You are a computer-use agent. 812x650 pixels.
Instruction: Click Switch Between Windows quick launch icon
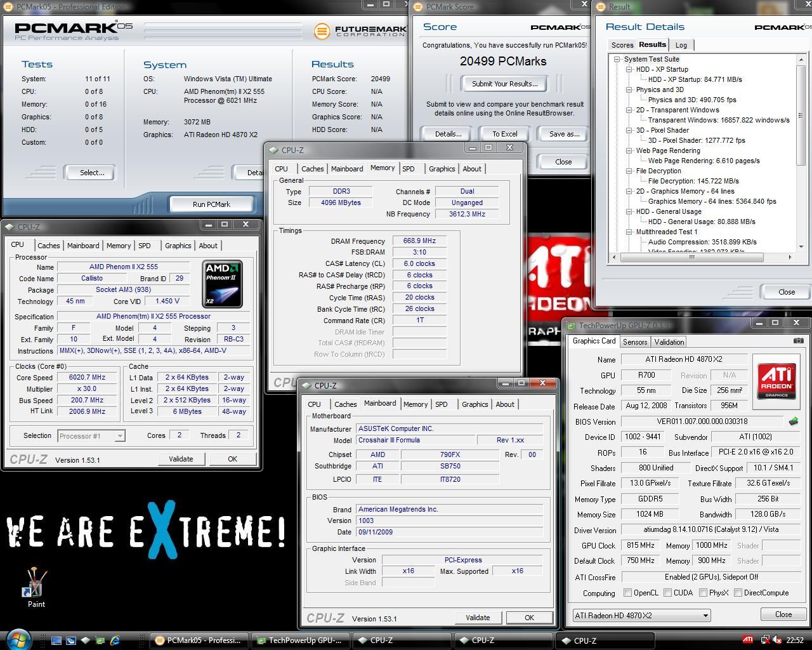[x=70, y=640]
